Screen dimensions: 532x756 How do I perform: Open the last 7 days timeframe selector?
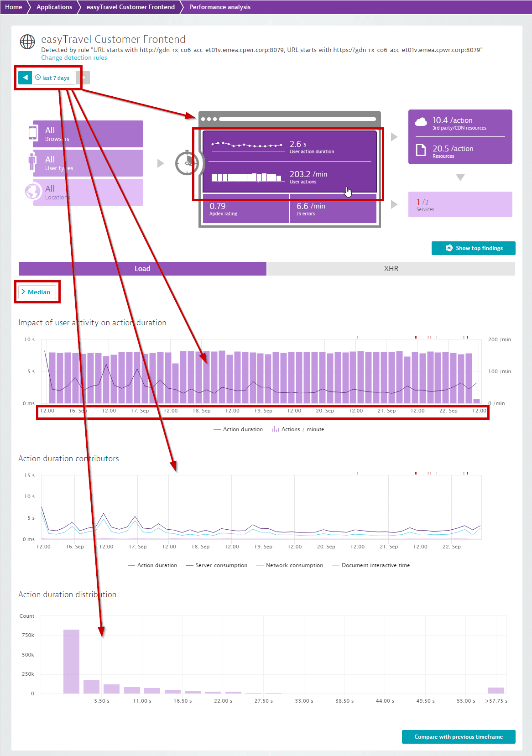(x=54, y=78)
